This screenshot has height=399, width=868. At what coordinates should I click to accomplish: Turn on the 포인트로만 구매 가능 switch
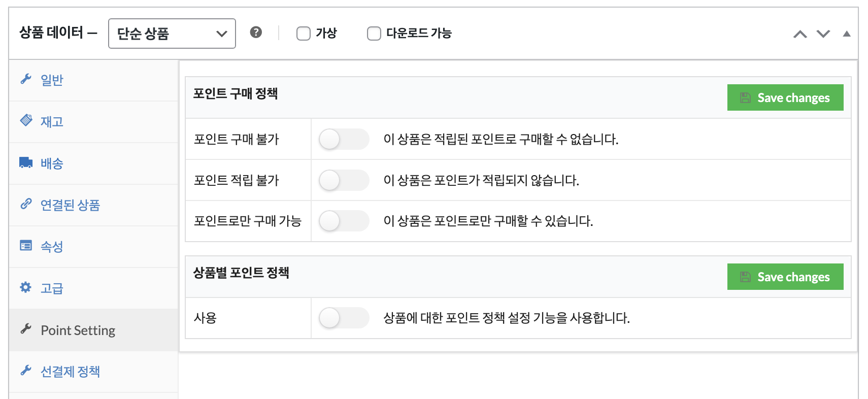coord(344,221)
